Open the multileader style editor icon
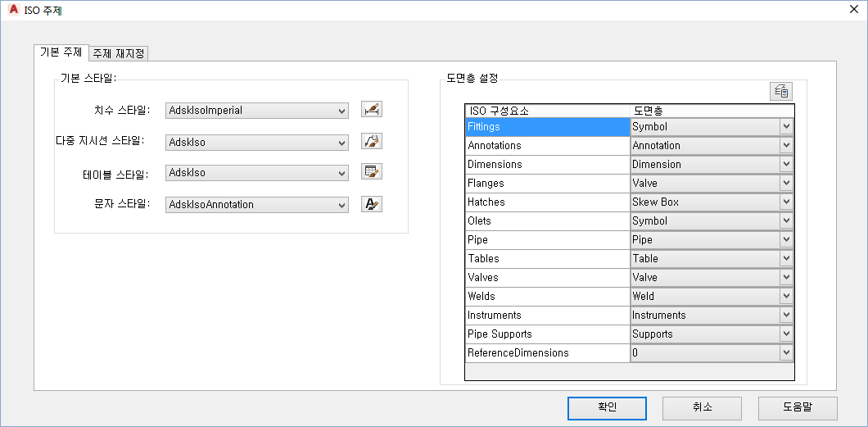The height and width of the screenshot is (427, 868). click(x=372, y=141)
